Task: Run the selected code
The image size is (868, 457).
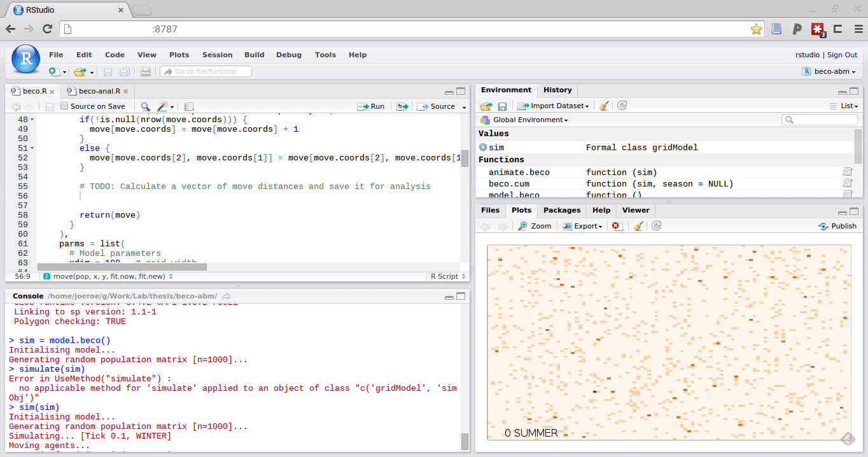Action: pyautogui.click(x=371, y=106)
